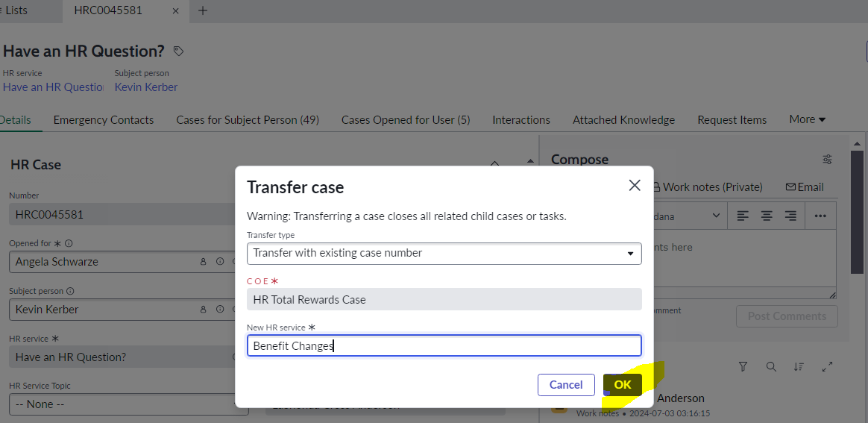This screenshot has width=868, height=423.
Task: Click the HR service field Have an HR Question?
Action: (122, 357)
